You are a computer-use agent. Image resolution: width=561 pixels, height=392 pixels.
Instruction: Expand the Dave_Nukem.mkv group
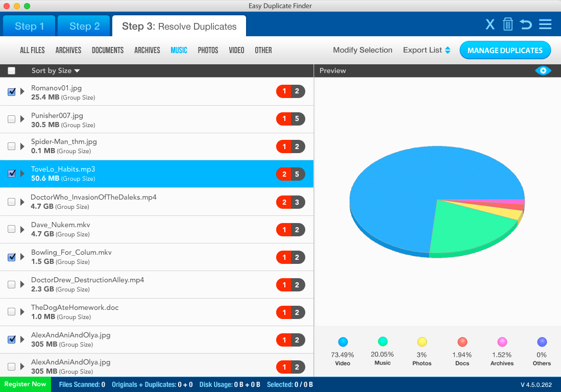coord(22,230)
